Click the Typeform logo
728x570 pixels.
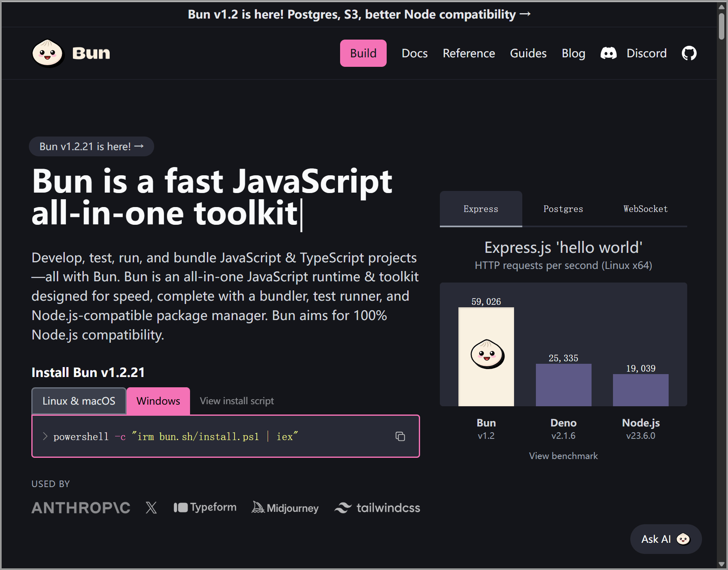(205, 507)
